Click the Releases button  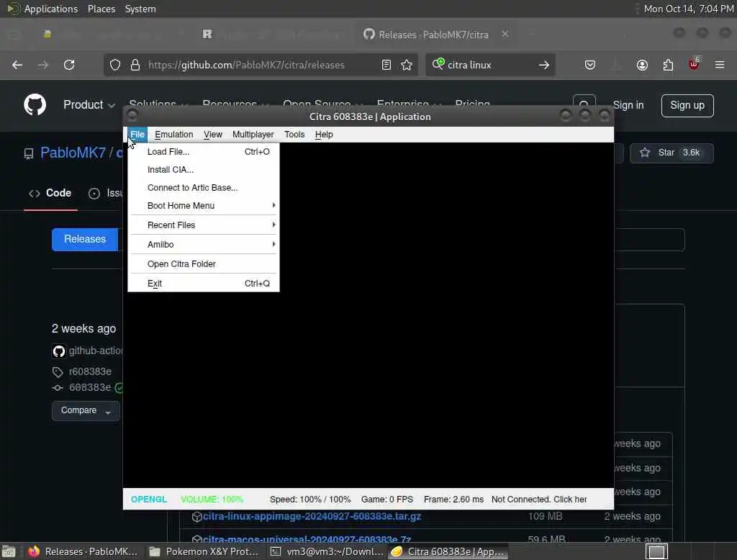tap(85, 239)
